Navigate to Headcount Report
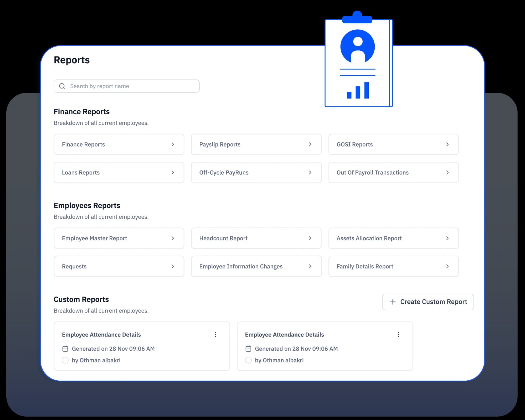This screenshot has height=420, width=525. pos(256,238)
